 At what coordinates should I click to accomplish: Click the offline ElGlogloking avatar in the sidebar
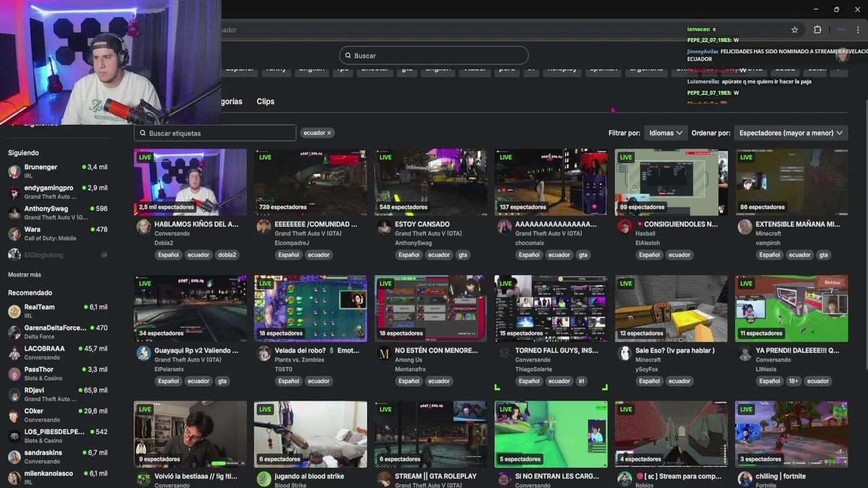click(14, 254)
